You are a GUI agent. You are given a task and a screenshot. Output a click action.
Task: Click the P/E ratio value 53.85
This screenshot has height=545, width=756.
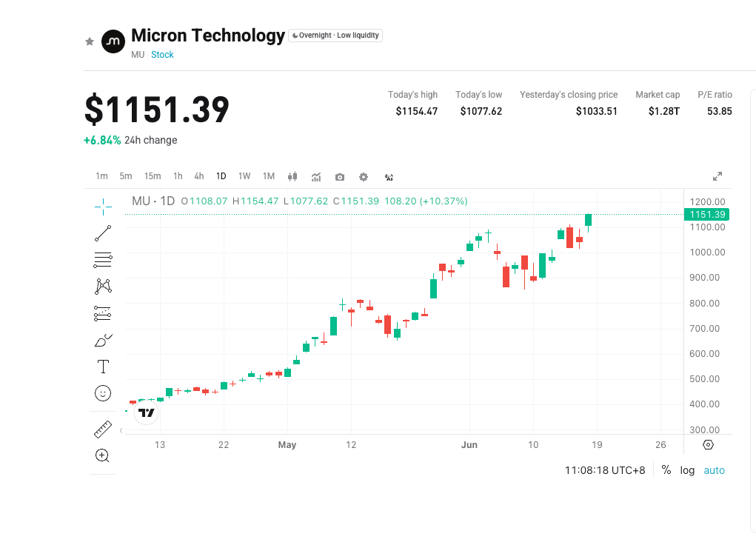[720, 111]
